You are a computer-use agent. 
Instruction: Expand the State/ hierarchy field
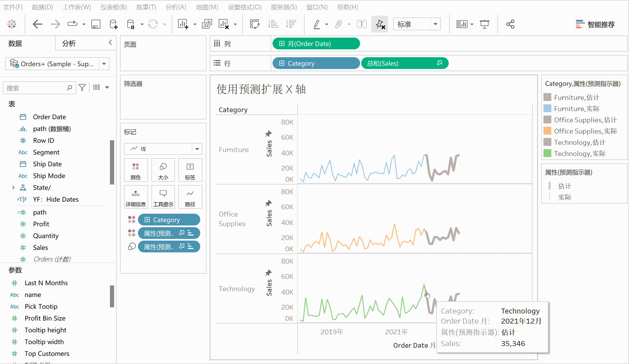13,187
